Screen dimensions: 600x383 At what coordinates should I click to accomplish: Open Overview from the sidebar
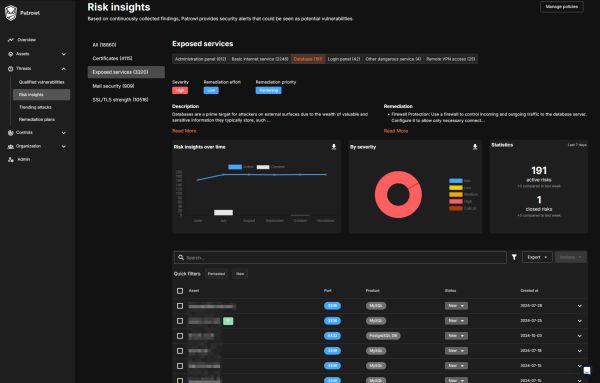[x=26, y=40]
